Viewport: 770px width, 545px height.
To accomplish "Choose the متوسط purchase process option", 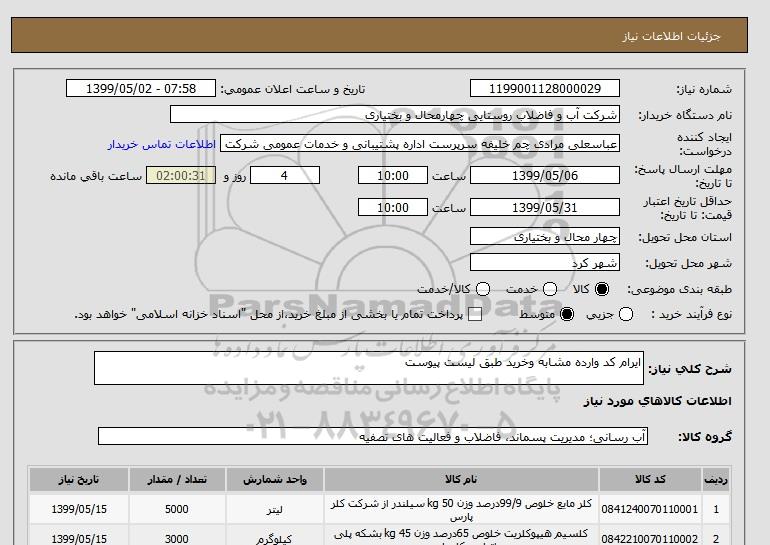I will (567, 314).
